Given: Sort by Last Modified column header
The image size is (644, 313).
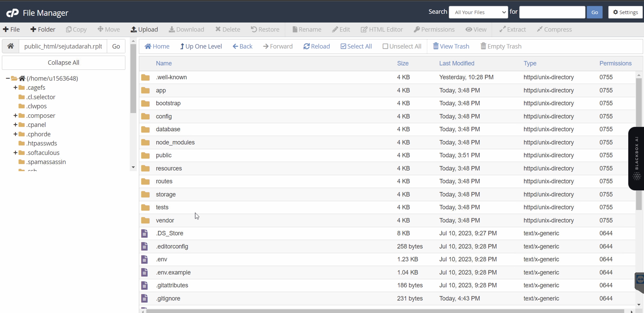Looking at the screenshot, I should 456,63.
